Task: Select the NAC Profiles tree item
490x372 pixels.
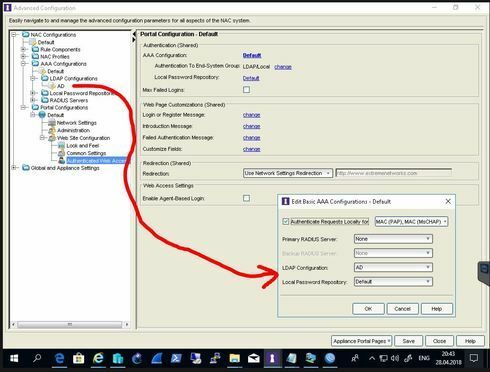Action: pyautogui.click(x=55, y=56)
